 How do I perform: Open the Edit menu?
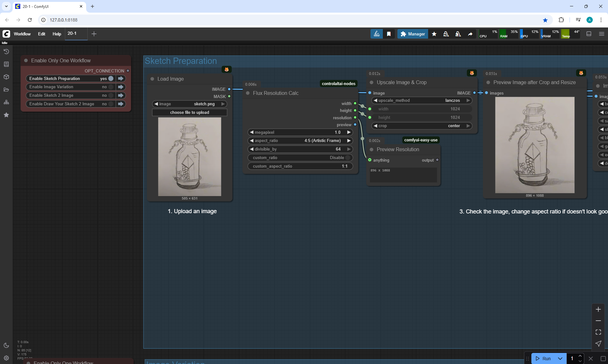click(41, 34)
